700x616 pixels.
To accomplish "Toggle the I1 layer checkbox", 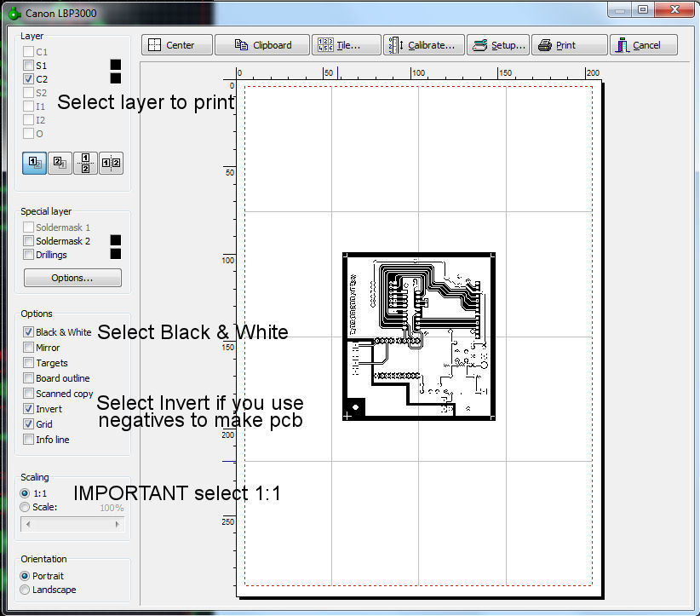I will 29,107.
